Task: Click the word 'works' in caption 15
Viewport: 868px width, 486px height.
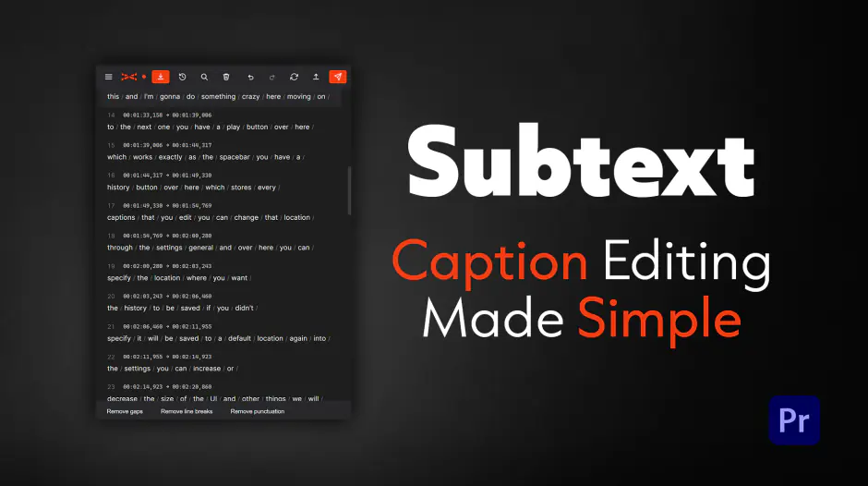Action: click(142, 157)
